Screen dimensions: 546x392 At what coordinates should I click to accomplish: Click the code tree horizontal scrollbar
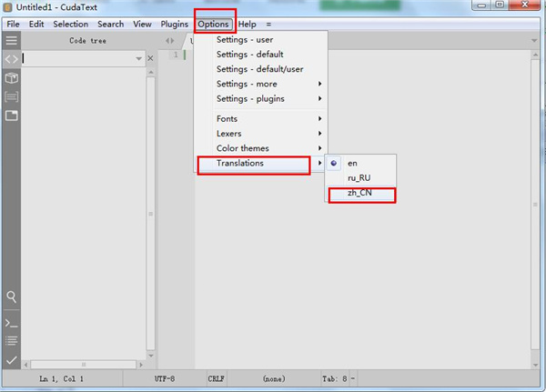pyautogui.click(x=86, y=365)
